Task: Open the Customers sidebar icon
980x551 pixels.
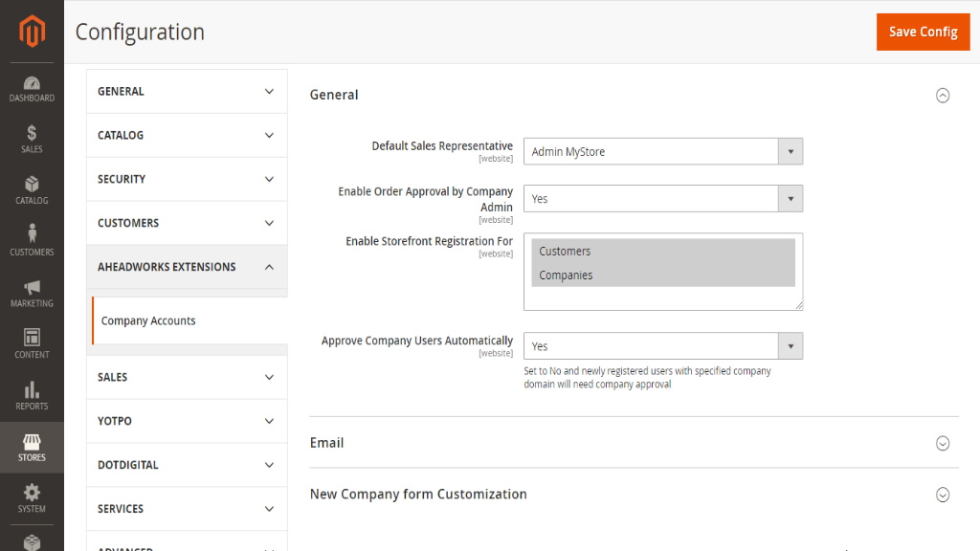Action: tap(32, 241)
